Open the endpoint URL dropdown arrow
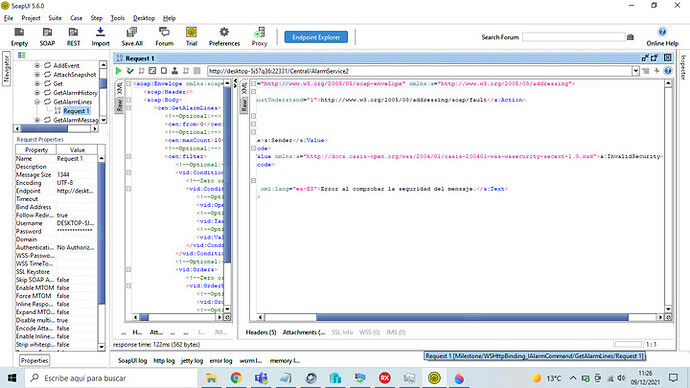Screen dimensions: 690x388 click(x=635, y=71)
